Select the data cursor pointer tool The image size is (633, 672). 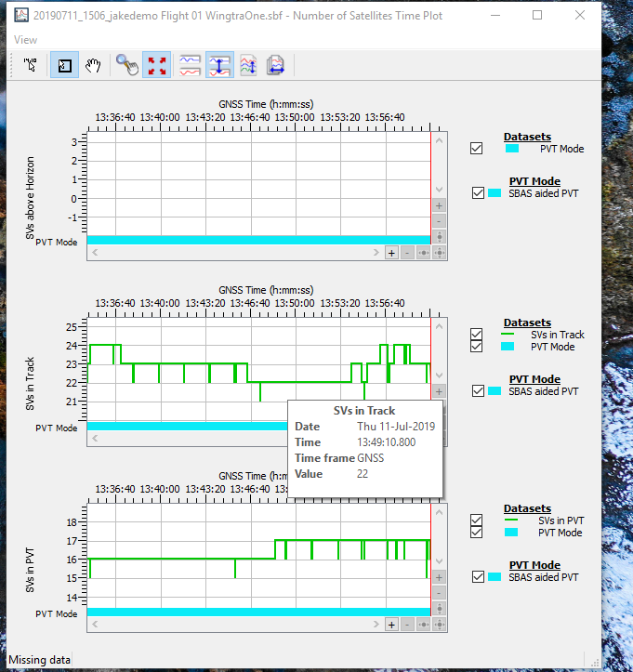pyautogui.click(x=30, y=66)
